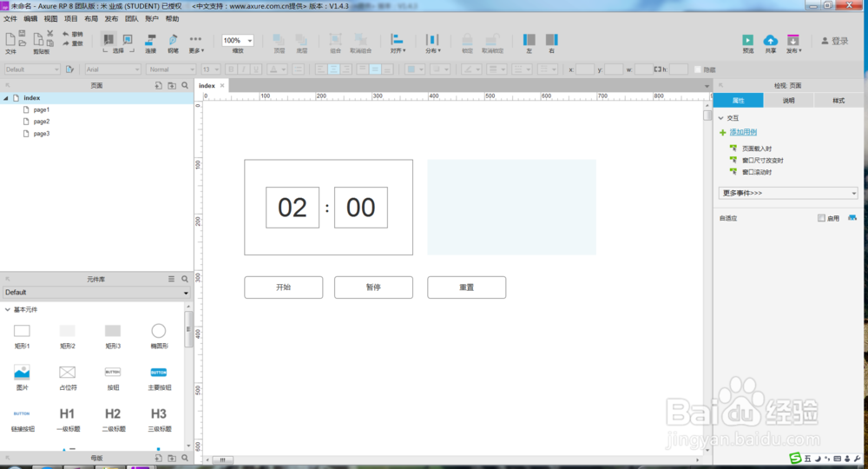Click the 顶层 bring to front icon

[x=279, y=39]
